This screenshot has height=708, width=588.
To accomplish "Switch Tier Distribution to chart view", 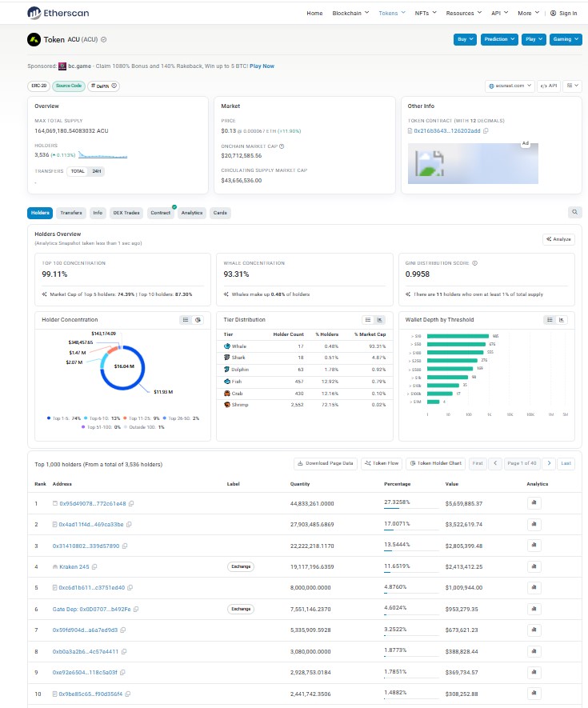I will (380, 320).
